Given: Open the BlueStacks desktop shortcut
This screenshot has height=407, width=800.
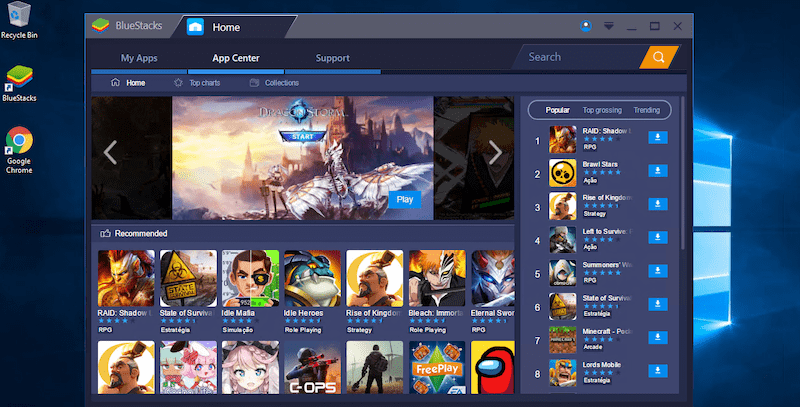Looking at the screenshot, I should click(19, 83).
